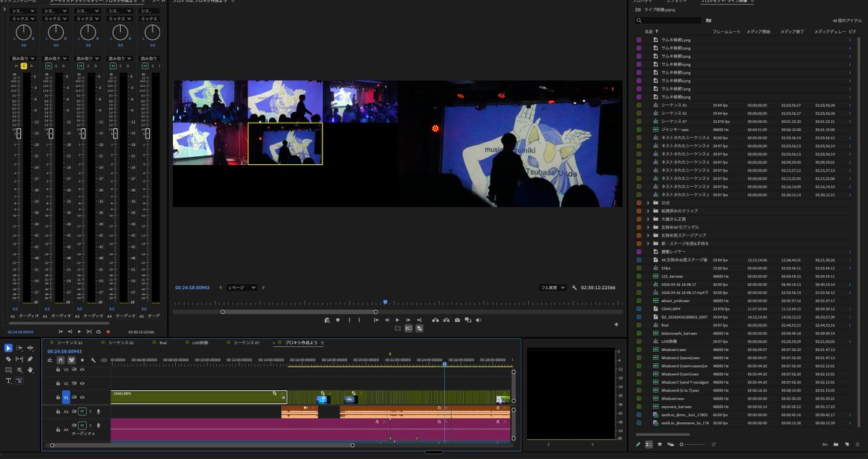The width and height of the screenshot is (868, 459).
Task: Click the purple label of サムネ候補1.png
Action: tap(639, 40)
